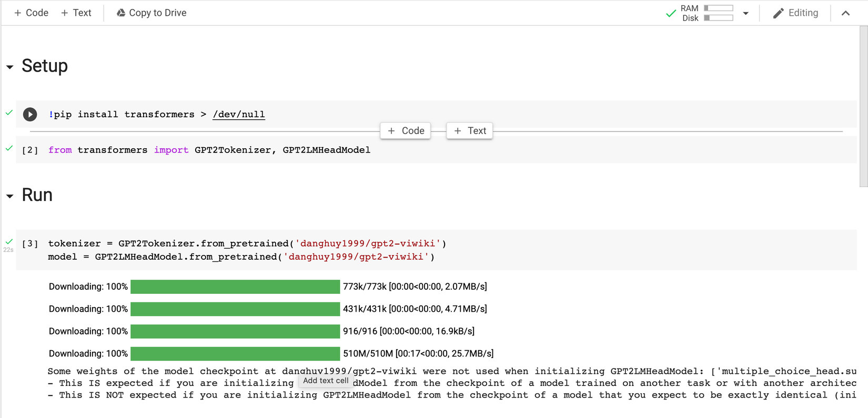Insert text cell using the floating Text button

point(470,131)
